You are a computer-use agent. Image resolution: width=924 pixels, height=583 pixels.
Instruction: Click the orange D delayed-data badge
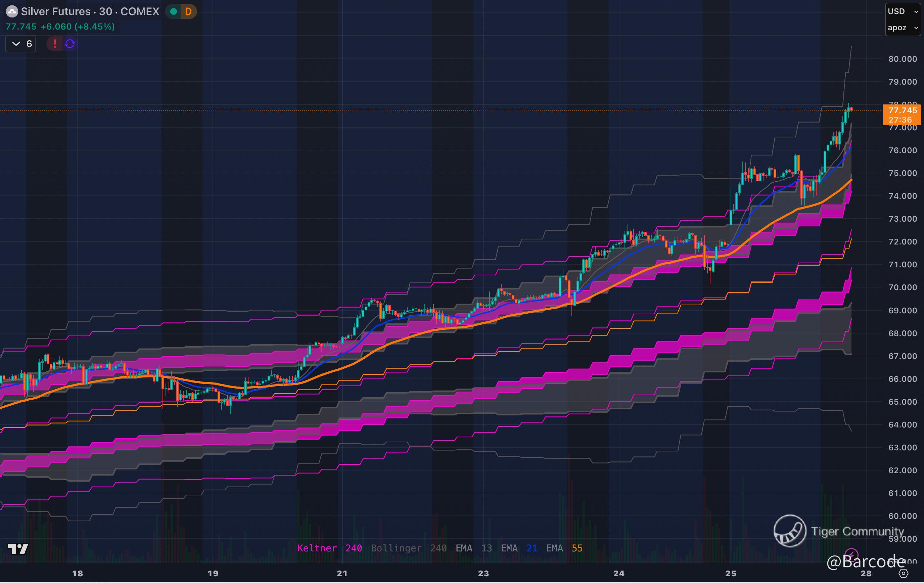pos(188,11)
